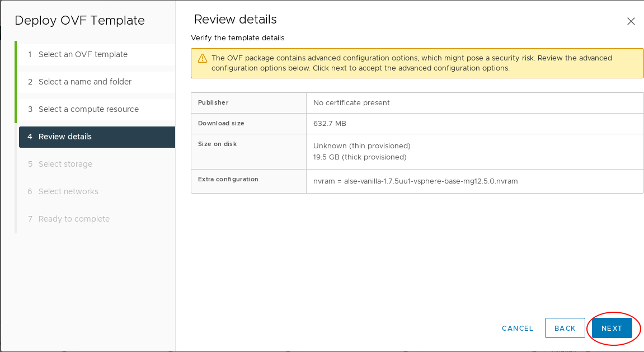Go to step 3 Select a compute resource
This screenshot has height=352, width=644.
point(97,109)
